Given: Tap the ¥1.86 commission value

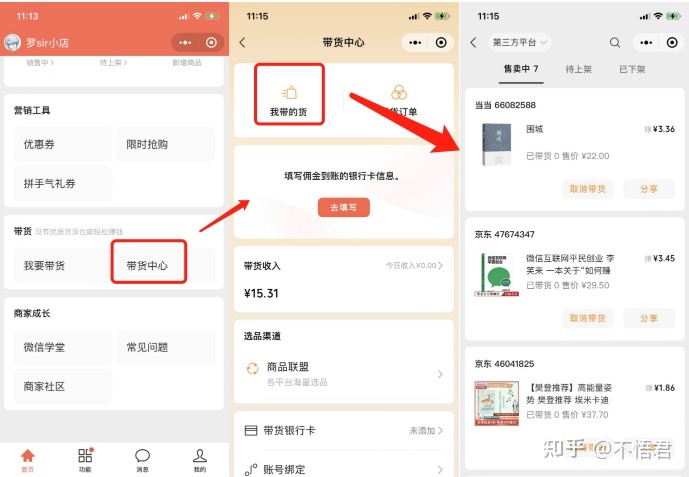Looking at the screenshot, I should point(664,387).
